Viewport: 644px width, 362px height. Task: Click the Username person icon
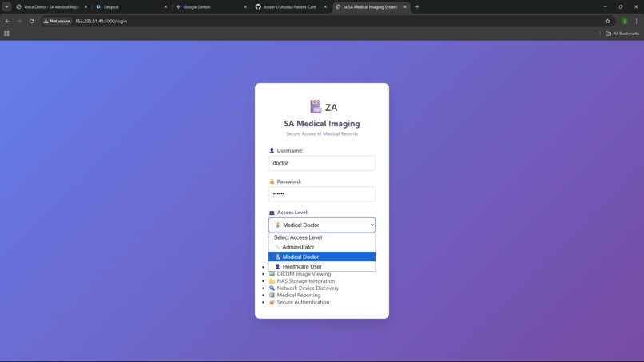coord(272,151)
